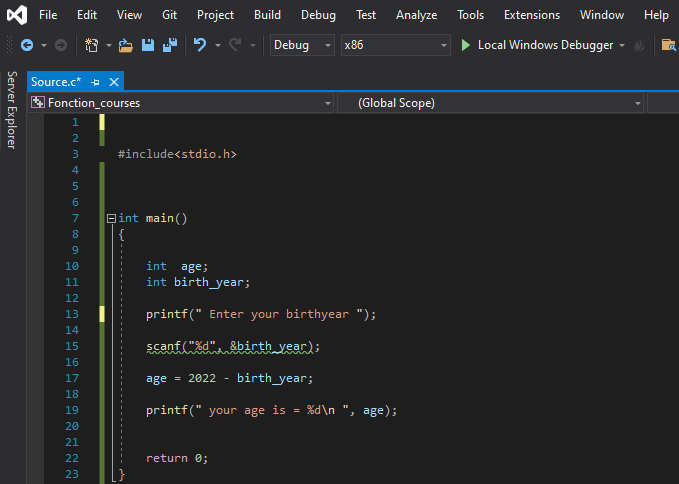Open the Git menu
Viewport: 679px width, 484px height.
169,15
